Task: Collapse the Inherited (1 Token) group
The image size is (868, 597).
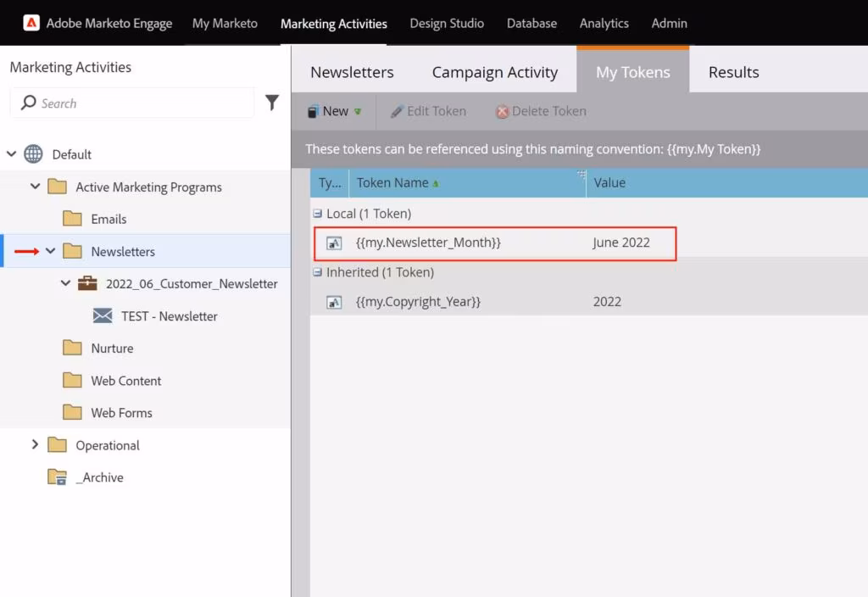Action: pyautogui.click(x=318, y=272)
